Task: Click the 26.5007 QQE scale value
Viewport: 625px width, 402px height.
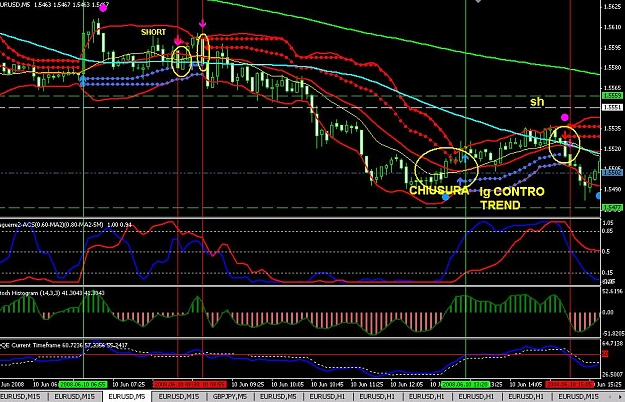Action: coord(613,375)
